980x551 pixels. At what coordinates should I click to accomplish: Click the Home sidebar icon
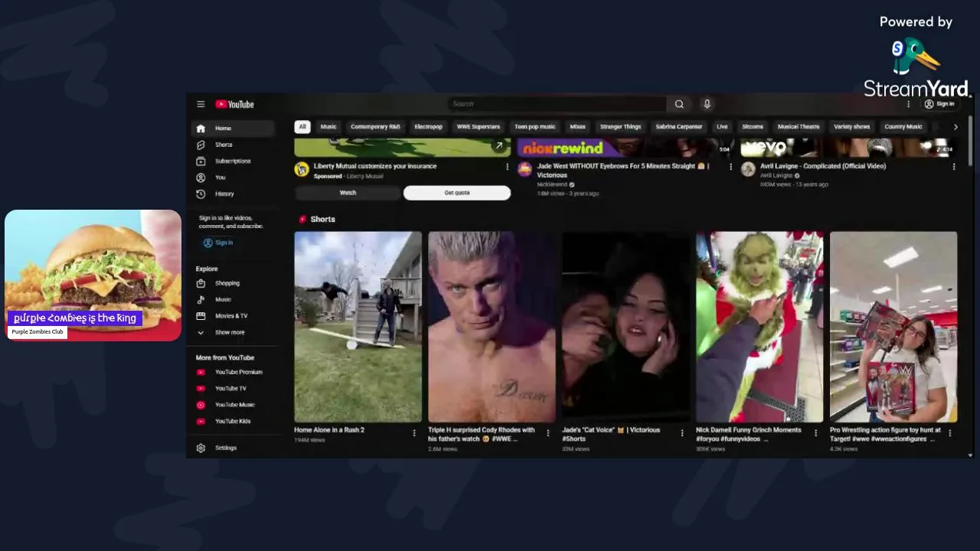pyautogui.click(x=201, y=129)
